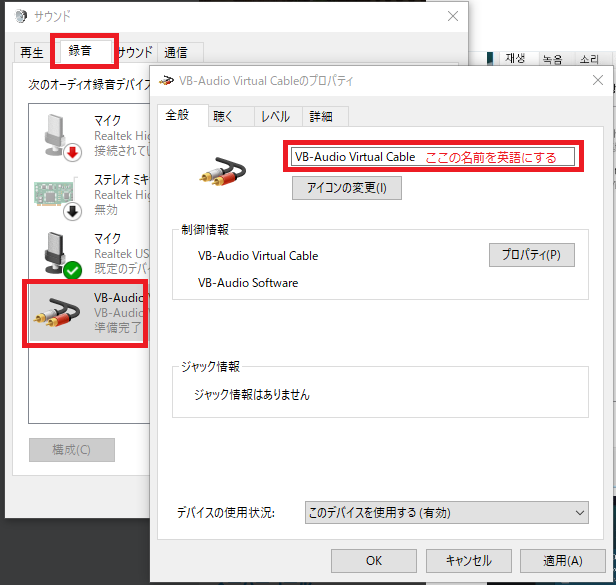Close the VB-Audio properties dialog
This screenshot has width=616, height=585.
click(598, 80)
